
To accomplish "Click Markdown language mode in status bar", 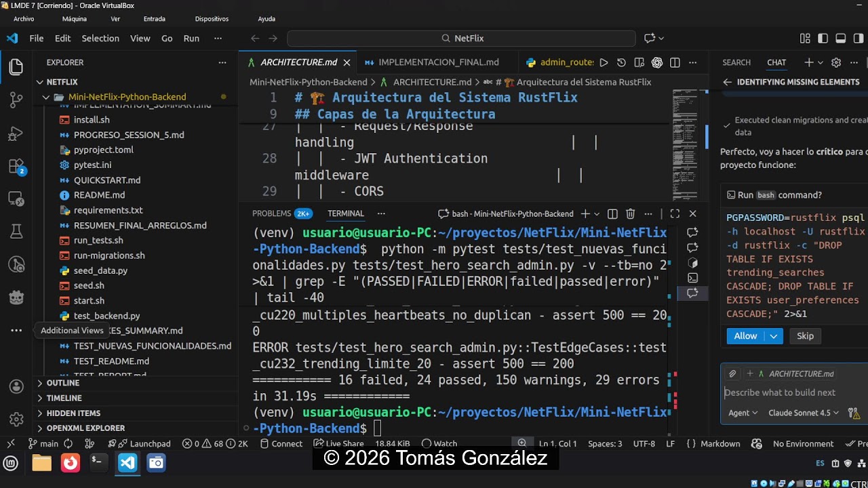I will pyautogui.click(x=719, y=444).
